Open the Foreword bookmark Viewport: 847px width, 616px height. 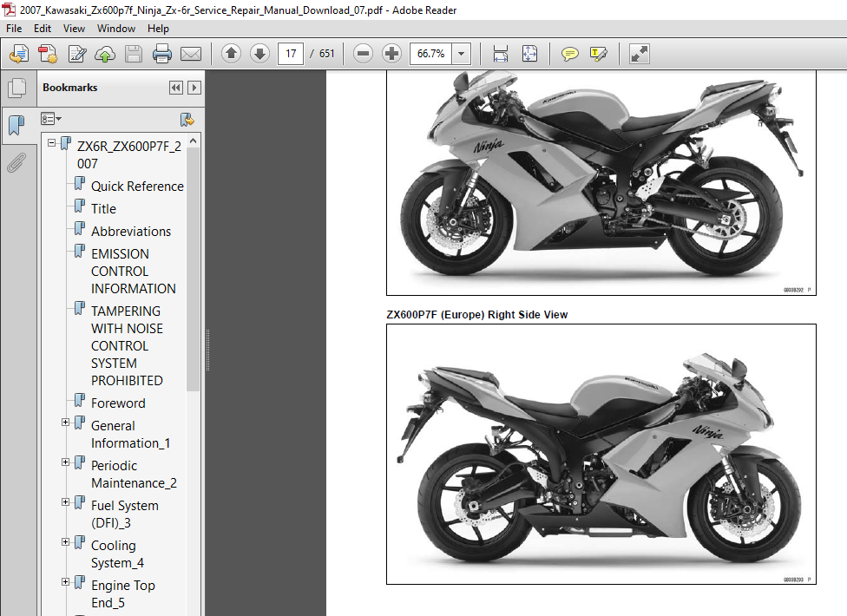coord(118,403)
